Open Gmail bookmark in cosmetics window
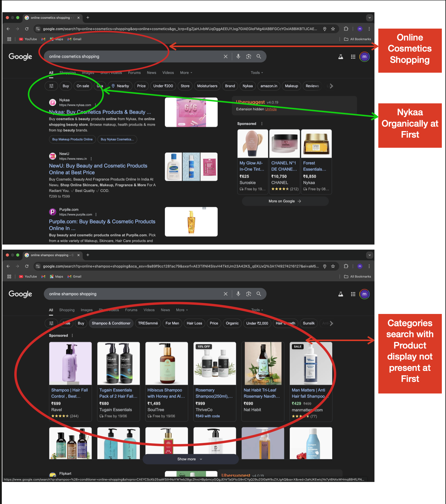 (x=75, y=39)
